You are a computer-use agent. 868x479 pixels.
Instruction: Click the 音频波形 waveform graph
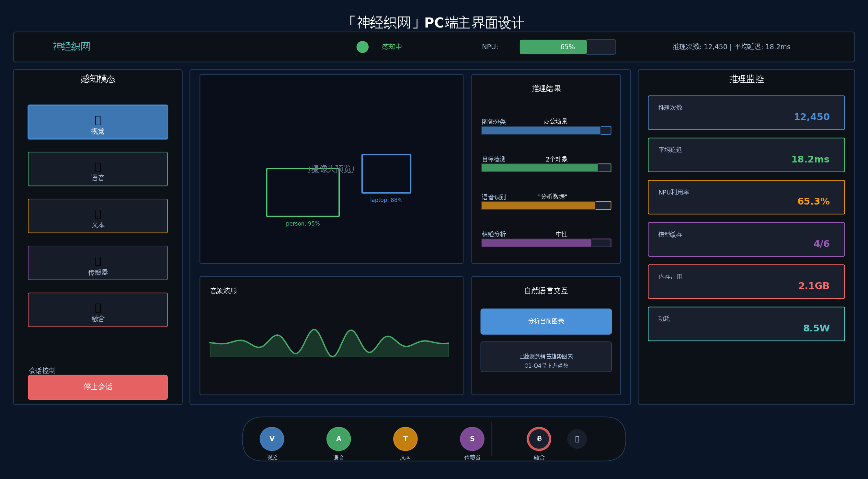tap(329, 343)
